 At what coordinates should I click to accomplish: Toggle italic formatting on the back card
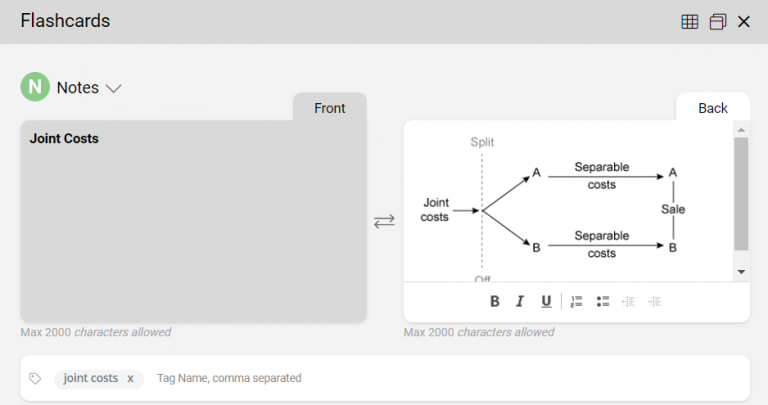coord(520,301)
